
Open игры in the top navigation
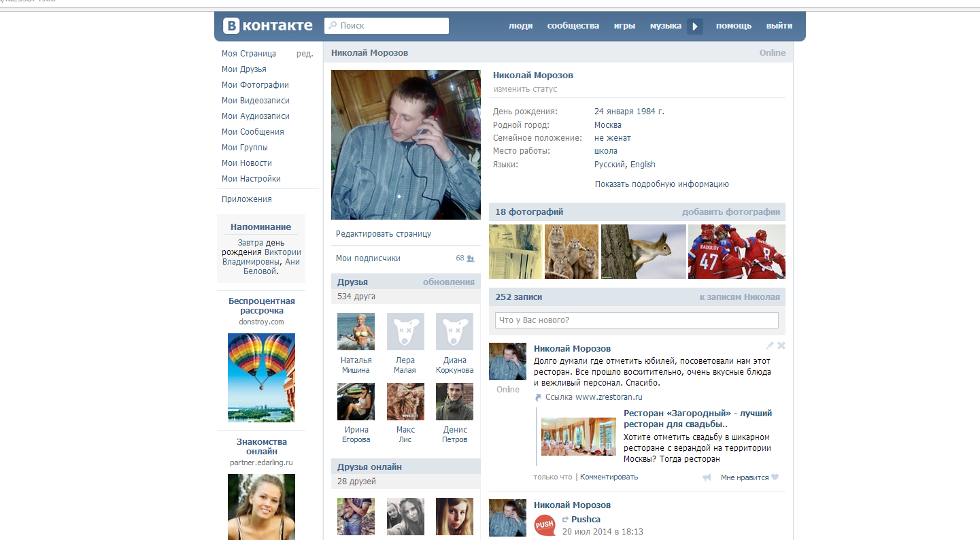point(624,26)
